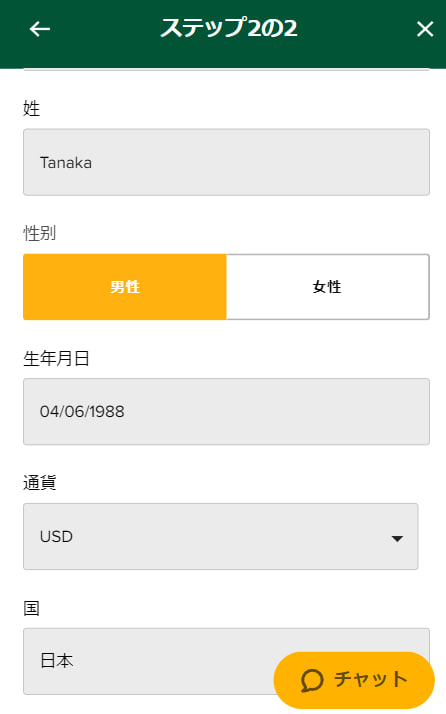Open the 通貨 dropdown showing USD
446x714 pixels.
[220, 536]
